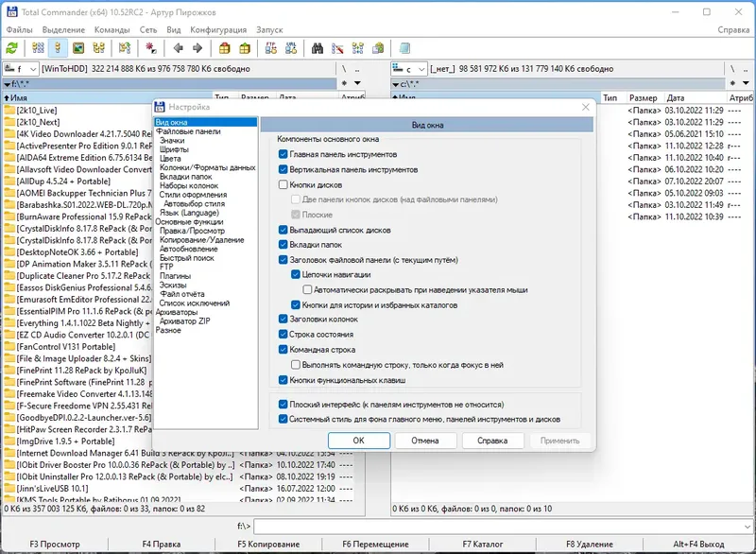This screenshot has height=554, width=756.
Task: Open the FTP connect toolbar icon
Action: (271, 48)
